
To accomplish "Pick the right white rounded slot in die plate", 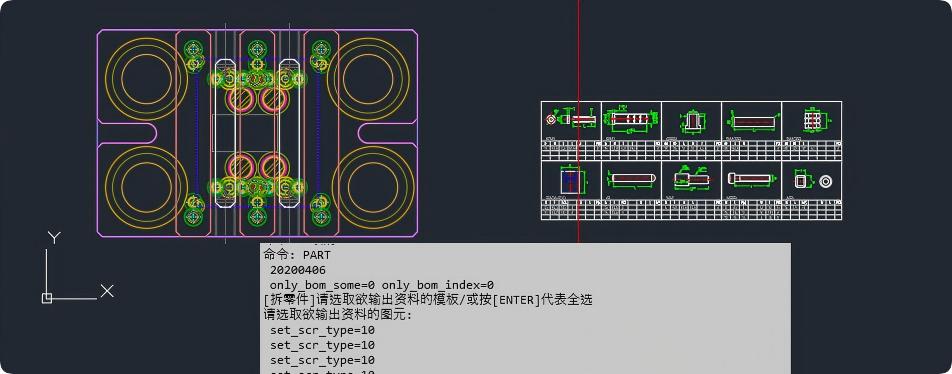I will [289, 133].
